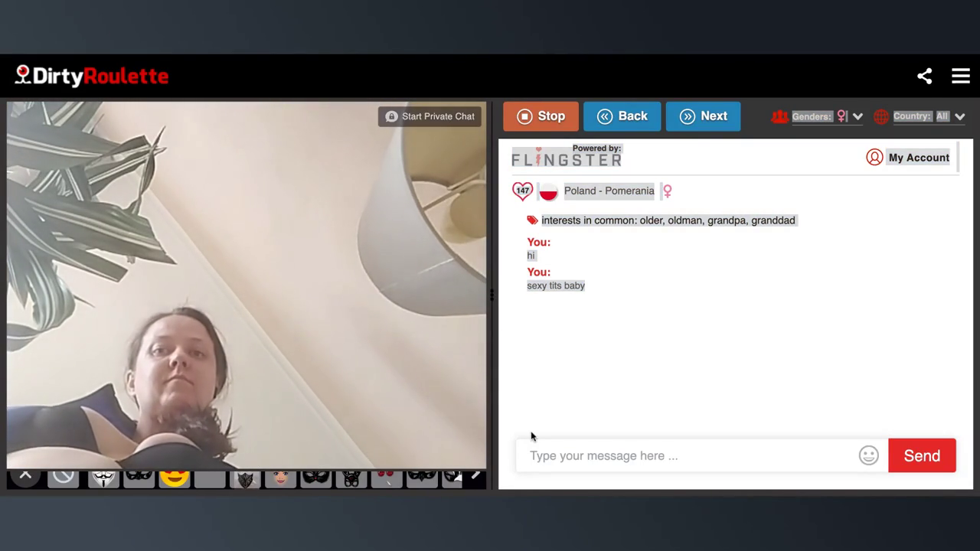980x551 pixels.
Task: Open the share options icon
Action: [x=925, y=76]
